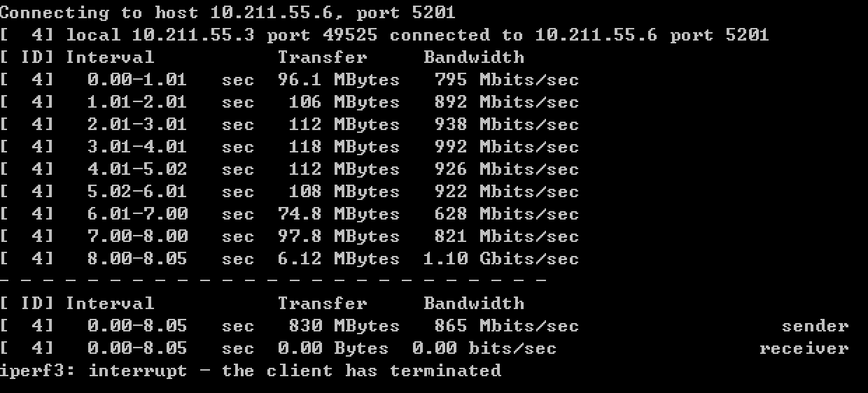Click the 1.10 Gbits/sec bandwidth value
Screen dimensions: 868x393
pyautogui.click(x=501, y=259)
